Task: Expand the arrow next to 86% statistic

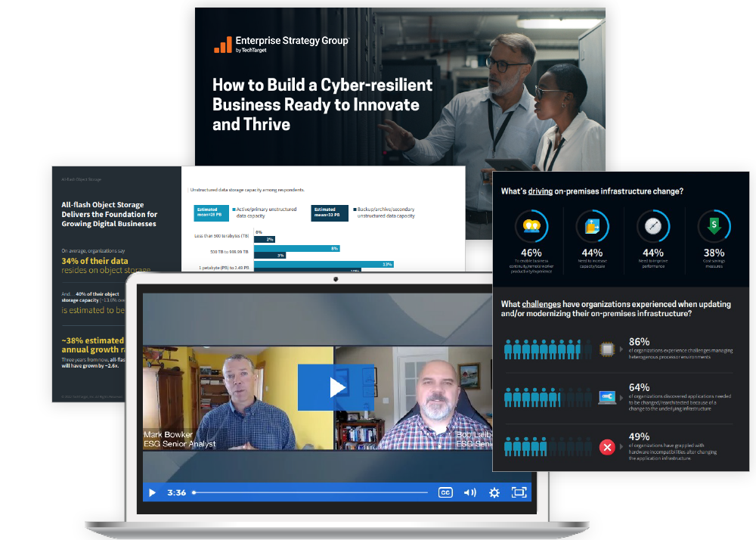Action: 621,349
